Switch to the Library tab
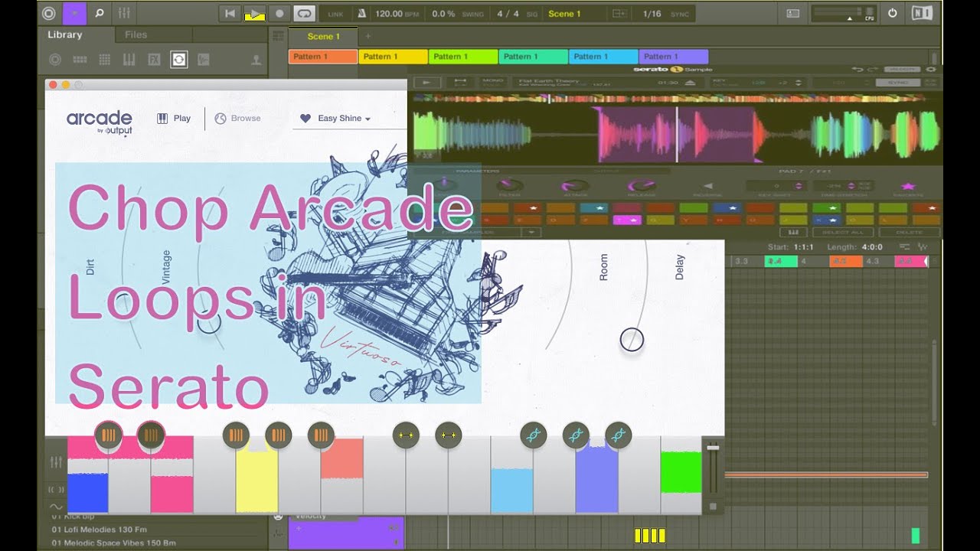 64,34
